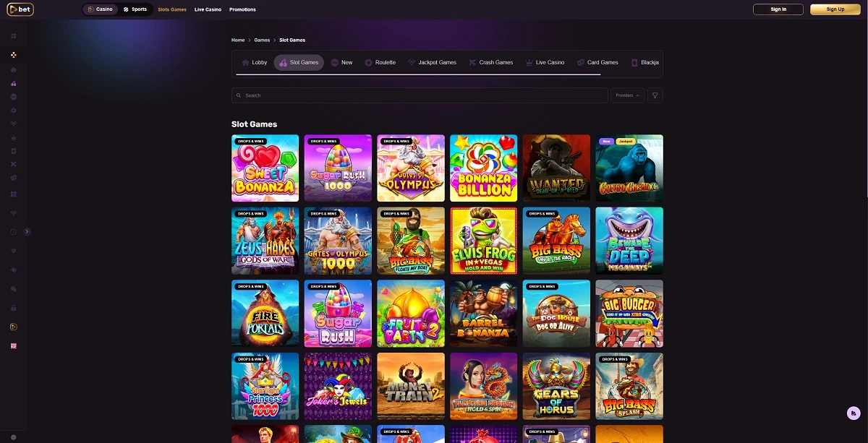Open Promotions in top menu
The height and width of the screenshot is (443, 868).
click(x=242, y=9)
